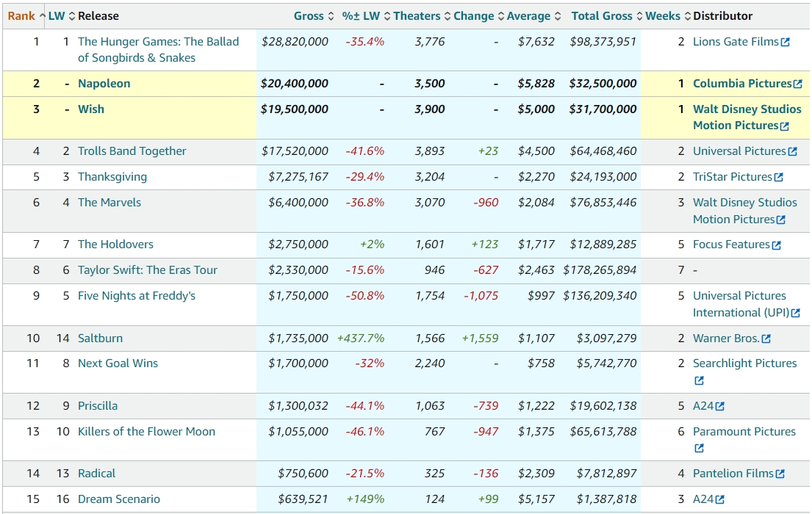Screen dimensions: 812x514
Task: Click external link icon after International (UPI)
Action: tap(795, 313)
